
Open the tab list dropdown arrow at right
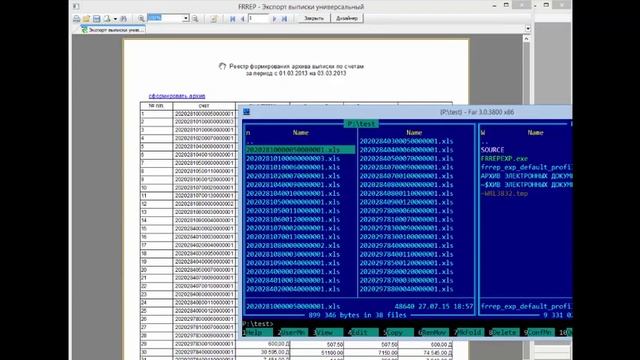[528, 29]
